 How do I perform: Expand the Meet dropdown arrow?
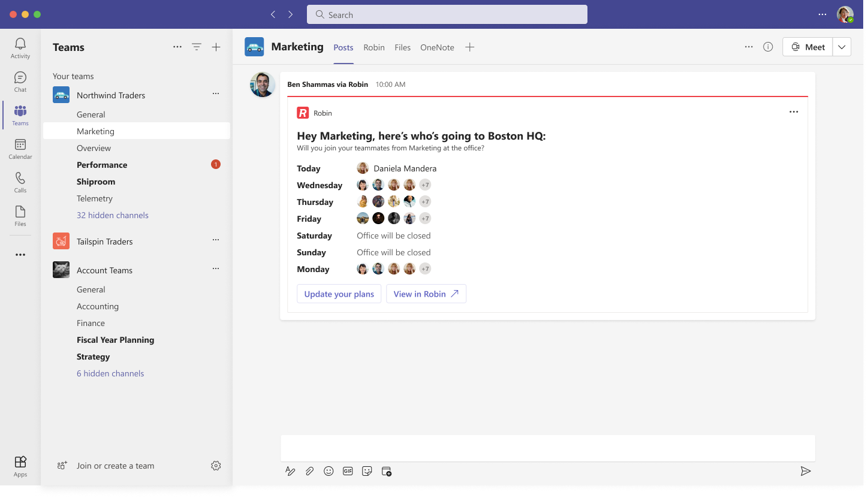pyautogui.click(x=842, y=47)
